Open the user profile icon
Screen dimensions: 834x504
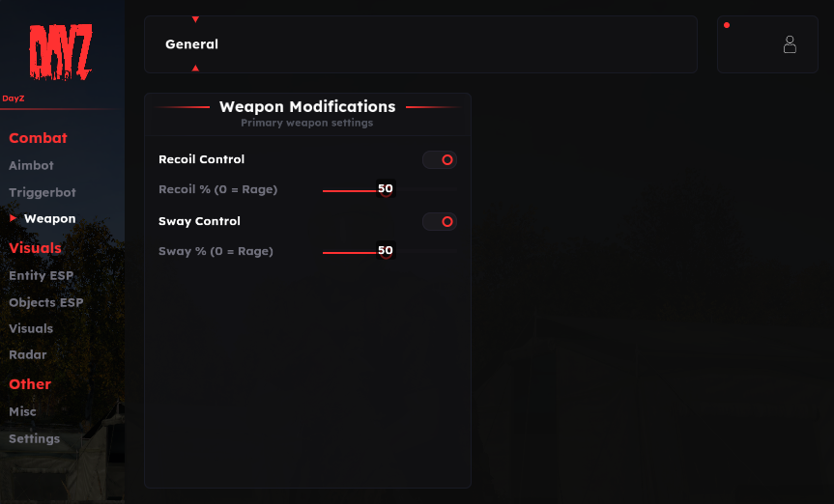[x=790, y=44]
